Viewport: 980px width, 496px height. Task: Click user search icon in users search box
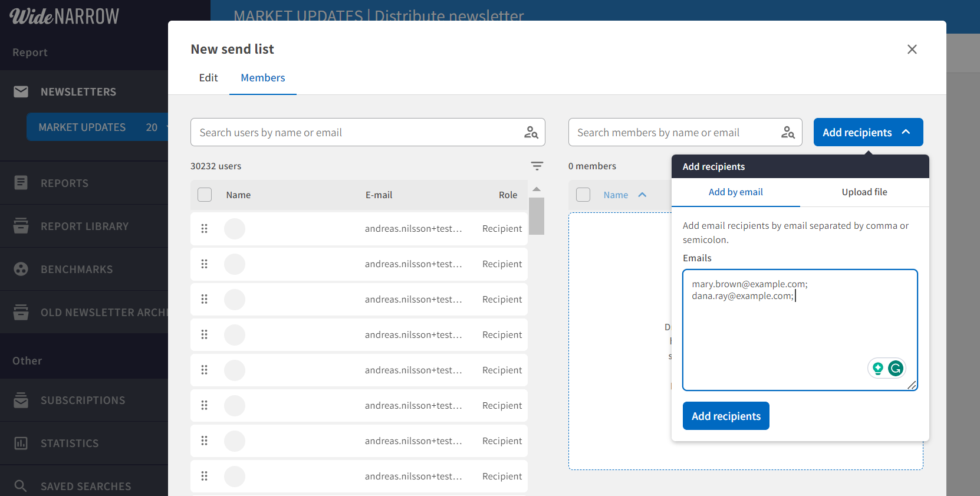click(x=531, y=132)
